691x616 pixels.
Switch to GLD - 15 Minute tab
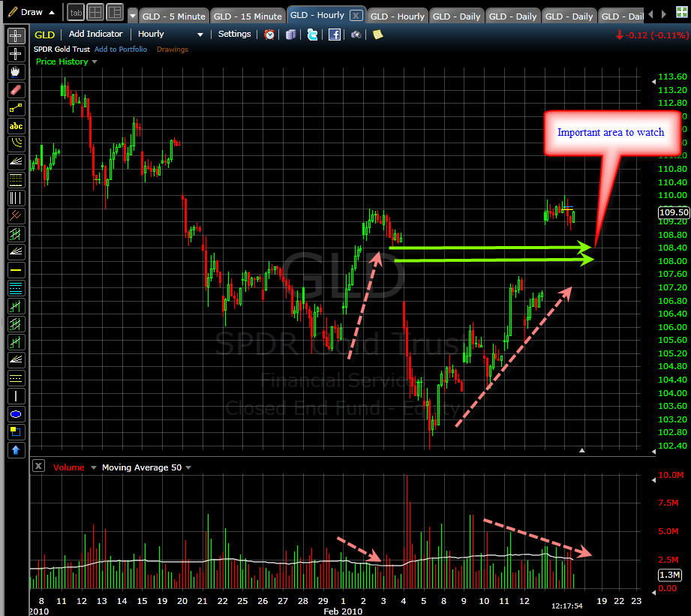pos(248,17)
